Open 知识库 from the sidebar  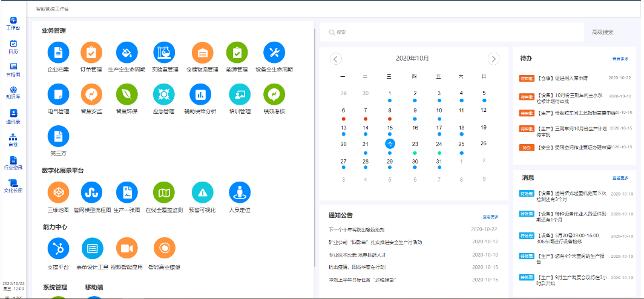(x=13, y=93)
